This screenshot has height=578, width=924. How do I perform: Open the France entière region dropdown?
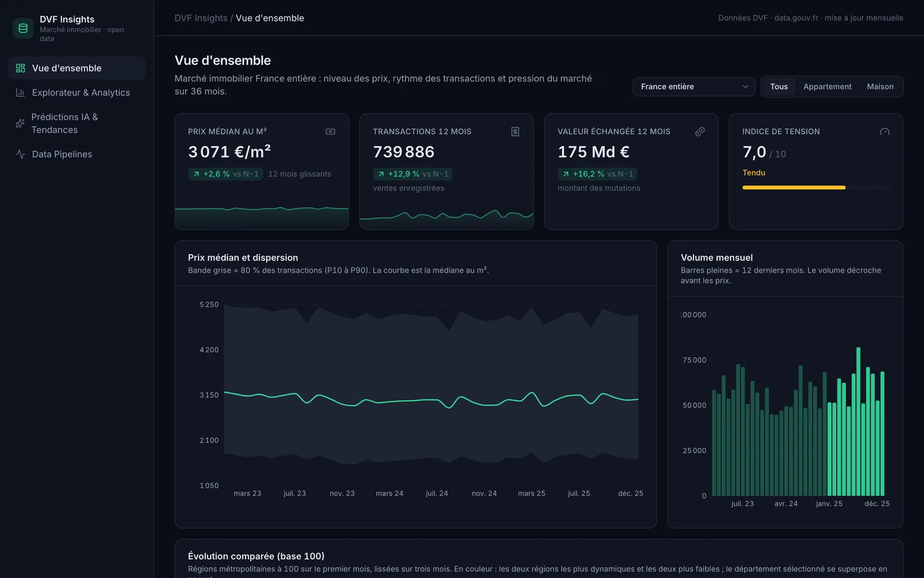coord(694,87)
